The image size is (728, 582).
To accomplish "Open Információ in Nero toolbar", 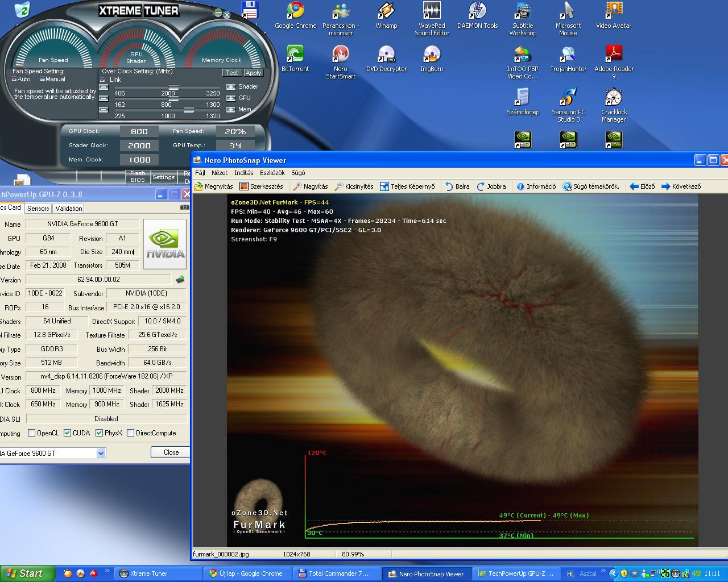I will (536, 186).
